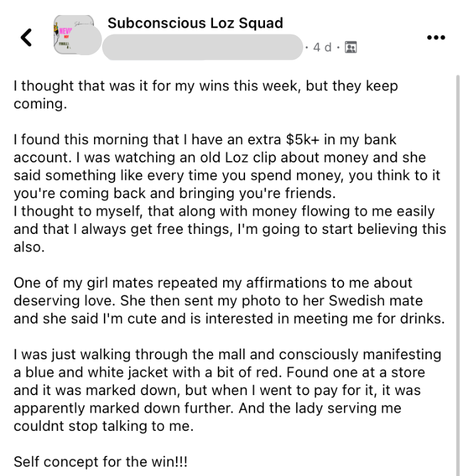Image resolution: width=463 pixels, height=476 pixels.
Task: Open the three-dot post options menu
Action: tap(436, 38)
